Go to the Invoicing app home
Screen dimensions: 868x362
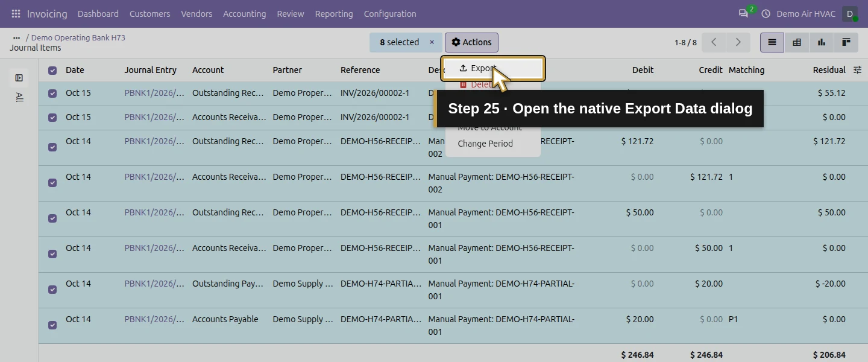click(47, 14)
